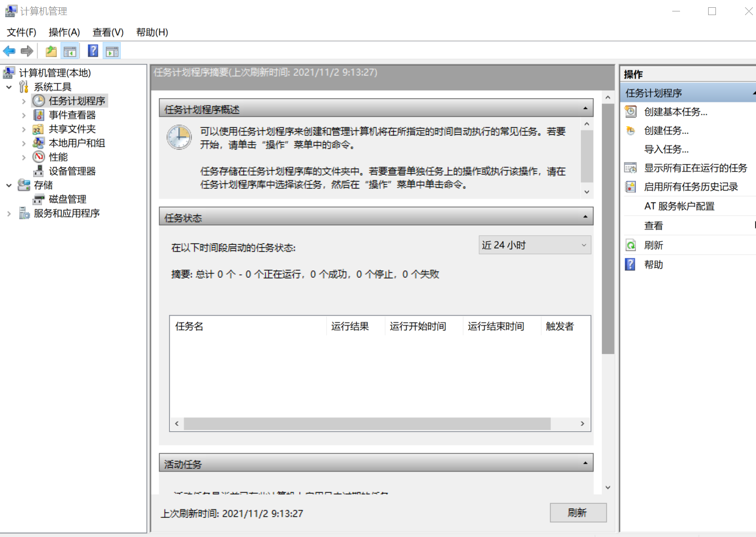This screenshot has height=537, width=756.
Task: Click the 设备管理器 icon
Action: 39,171
